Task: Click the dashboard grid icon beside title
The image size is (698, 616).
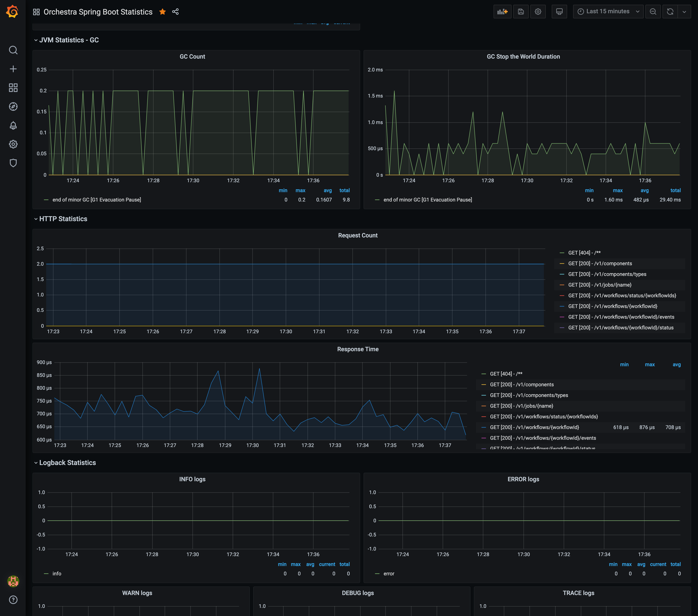Action: click(x=36, y=12)
